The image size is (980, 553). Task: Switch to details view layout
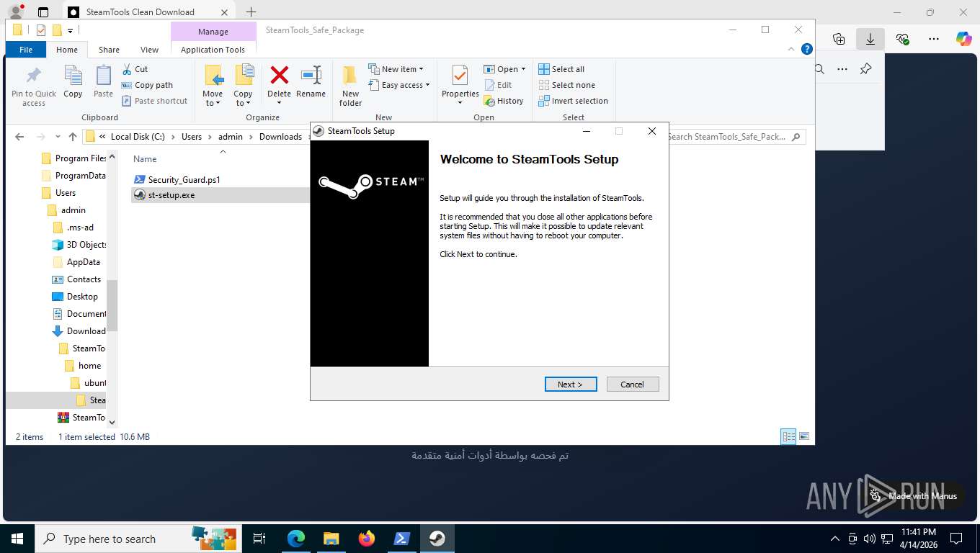[789, 436]
